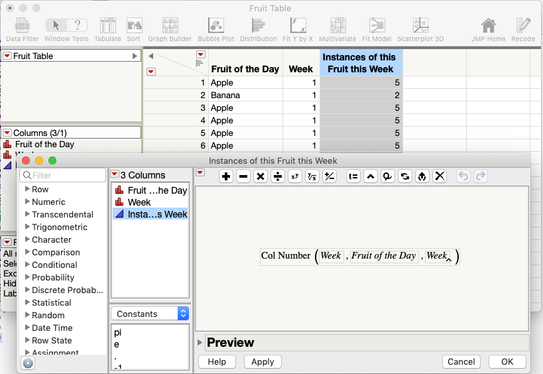Open the Distribution platform icon
543x374 pixels.
[x=258, y=30]
